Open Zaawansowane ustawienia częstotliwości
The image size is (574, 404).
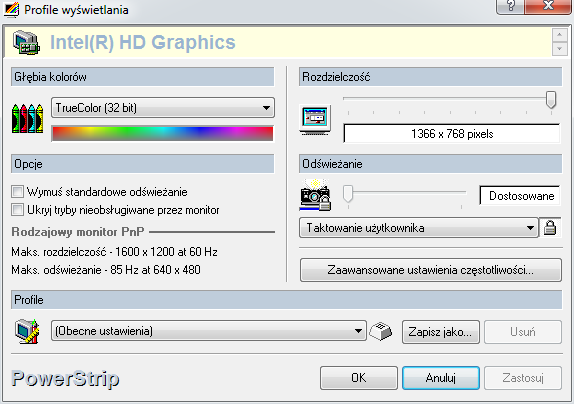coord(430,270)
